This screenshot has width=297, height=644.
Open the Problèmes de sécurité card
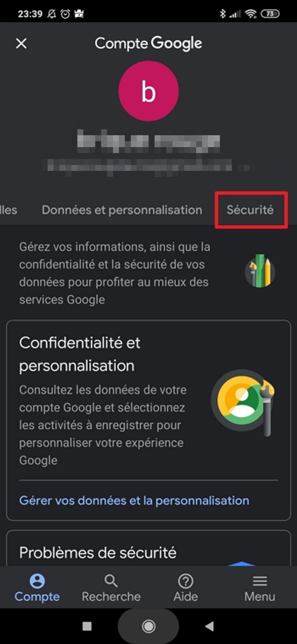pos(98,553)
